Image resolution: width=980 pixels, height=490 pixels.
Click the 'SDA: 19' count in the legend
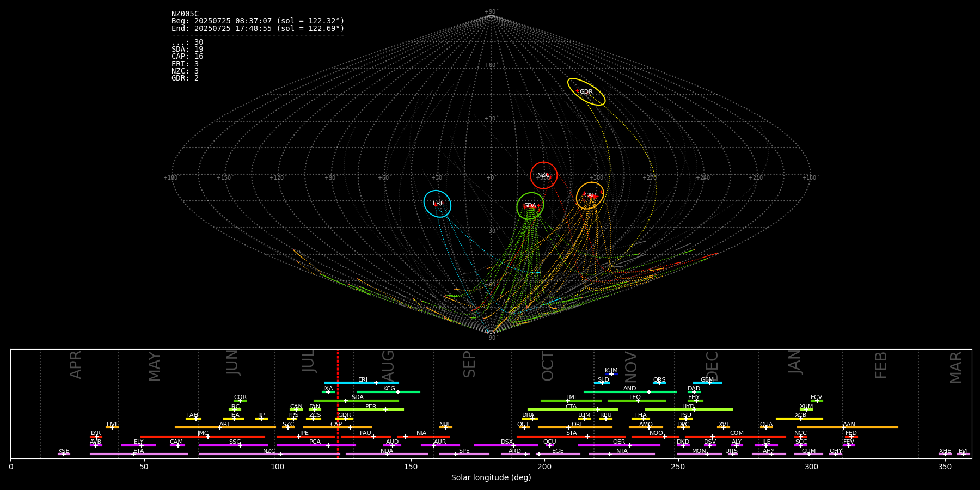[187, 50]
